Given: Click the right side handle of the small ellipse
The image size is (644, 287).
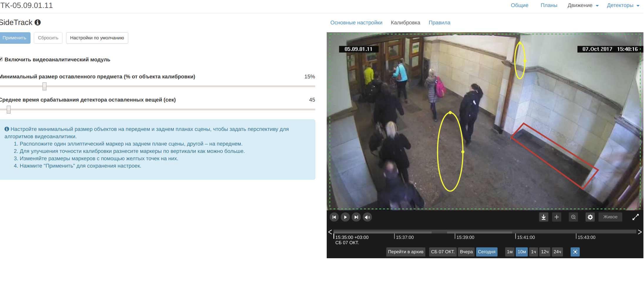Looking at the screenshot, I should click(525, 61).
